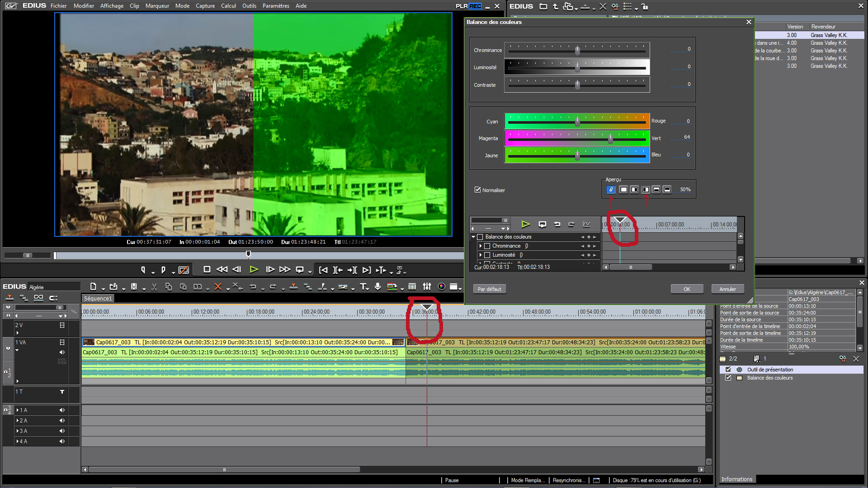
Task: Open the Fichier menu
Action: point(58,6)
